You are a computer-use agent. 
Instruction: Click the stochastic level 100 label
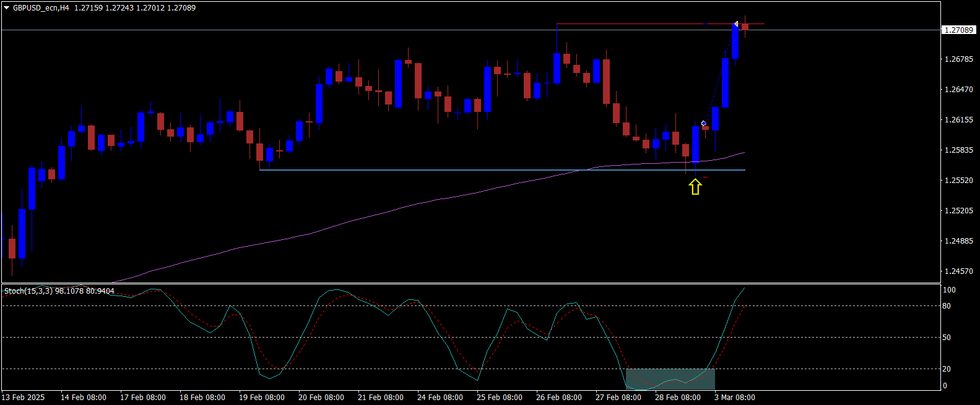coord(949,290)
